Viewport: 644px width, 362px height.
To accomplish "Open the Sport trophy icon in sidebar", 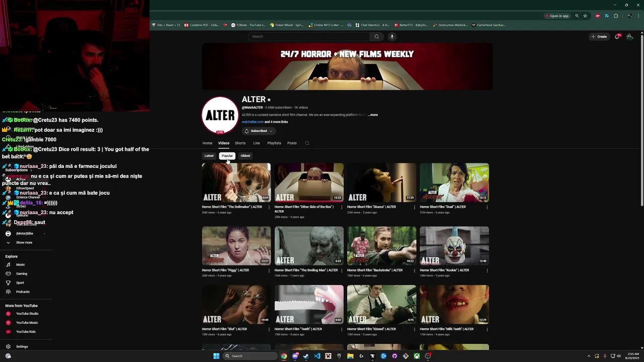I will pyautogui.click(x=8, y=283).
